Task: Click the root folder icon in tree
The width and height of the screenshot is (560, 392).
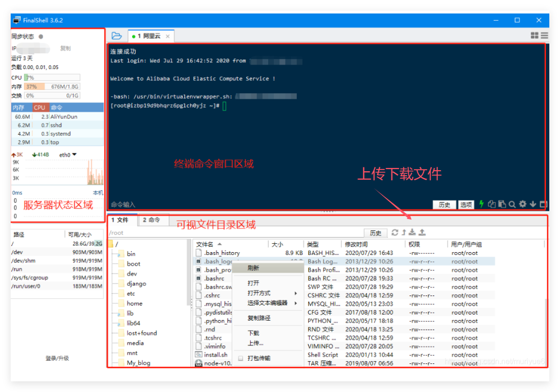Action: [111, 244]
